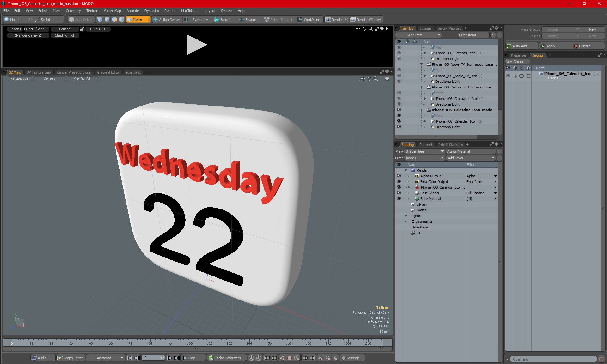Select Polygons mode cube icon
This screenshot has width=607, height=364.
[114, 20]
